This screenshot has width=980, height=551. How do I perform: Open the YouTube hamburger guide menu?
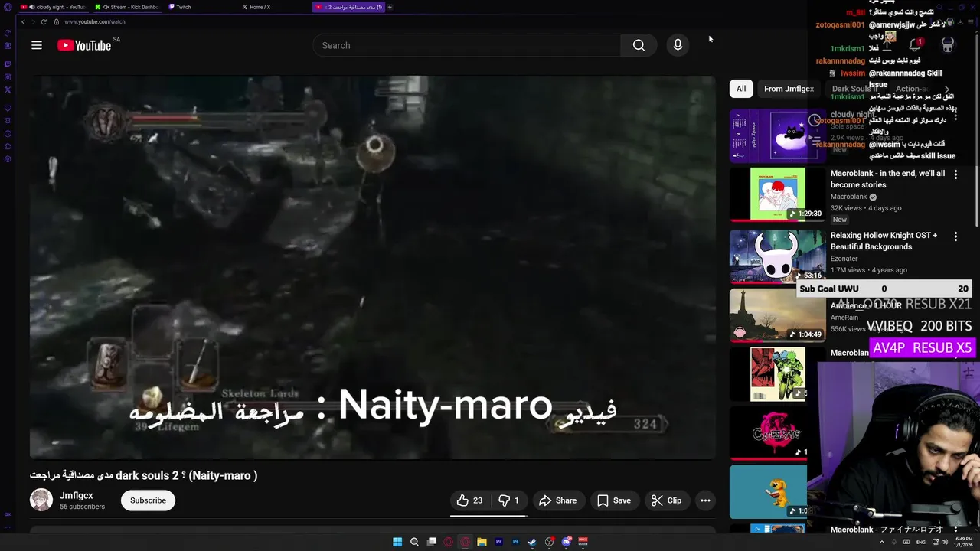[x=37, y=45]
